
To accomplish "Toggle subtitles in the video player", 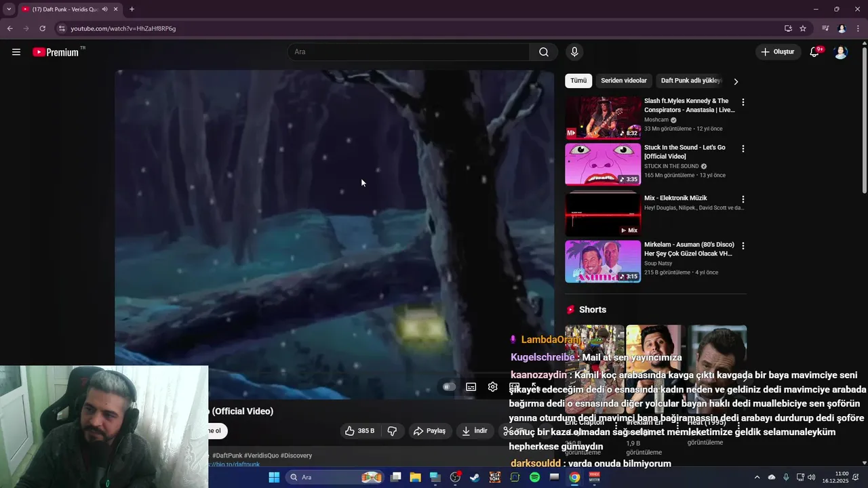I will coord(471,387).
